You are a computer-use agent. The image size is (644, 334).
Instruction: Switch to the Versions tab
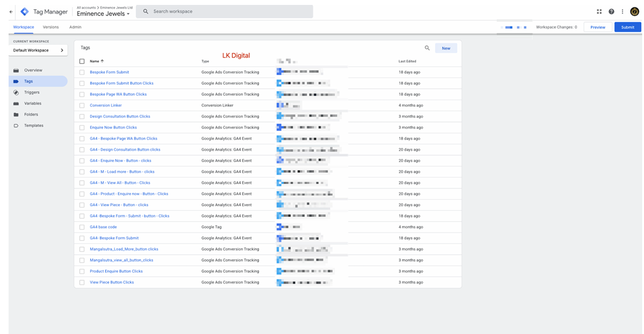(x=50, y=27)
